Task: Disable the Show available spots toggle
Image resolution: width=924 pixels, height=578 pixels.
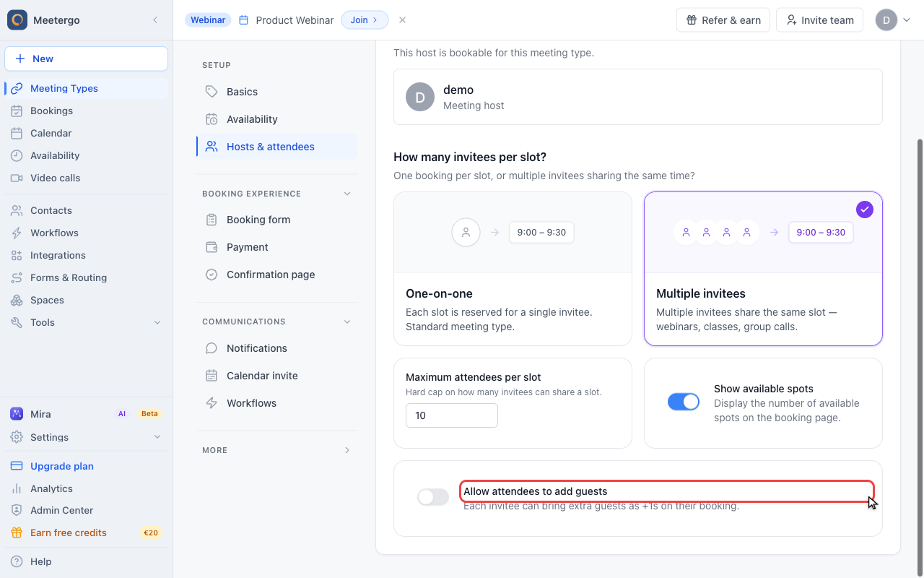Action: (x=684, y=402)
